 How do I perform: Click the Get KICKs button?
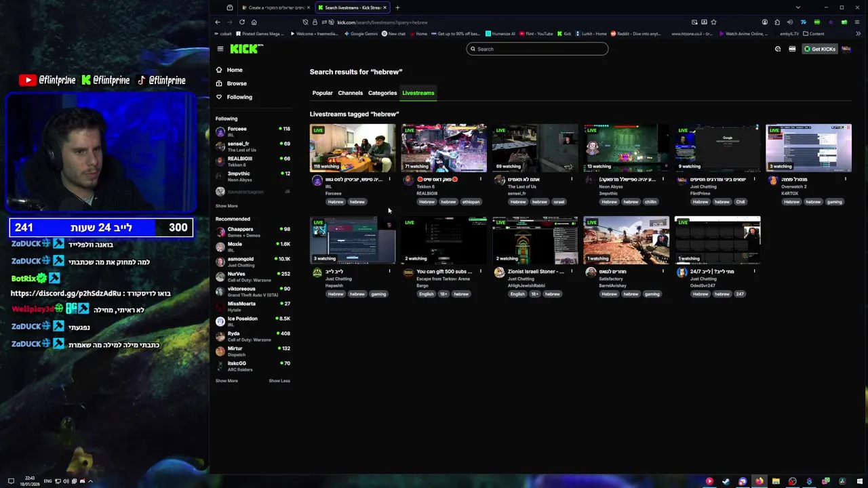point(820,49)
